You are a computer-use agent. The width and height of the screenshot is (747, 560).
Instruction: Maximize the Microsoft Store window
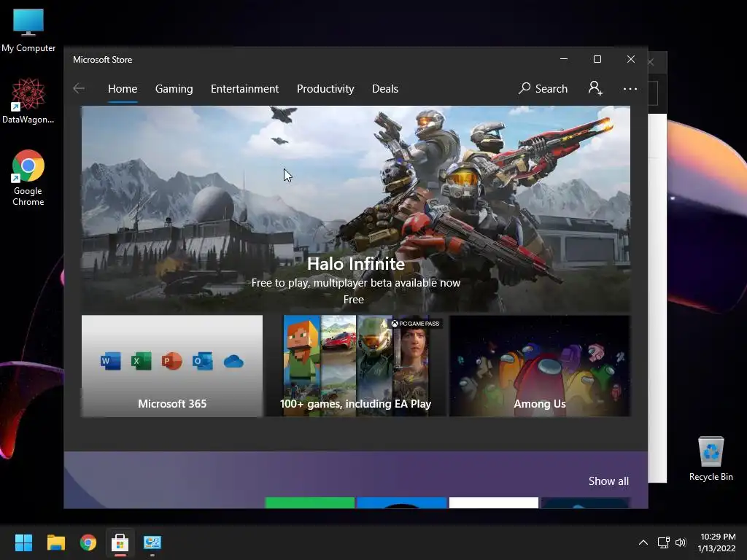(597, 59)
